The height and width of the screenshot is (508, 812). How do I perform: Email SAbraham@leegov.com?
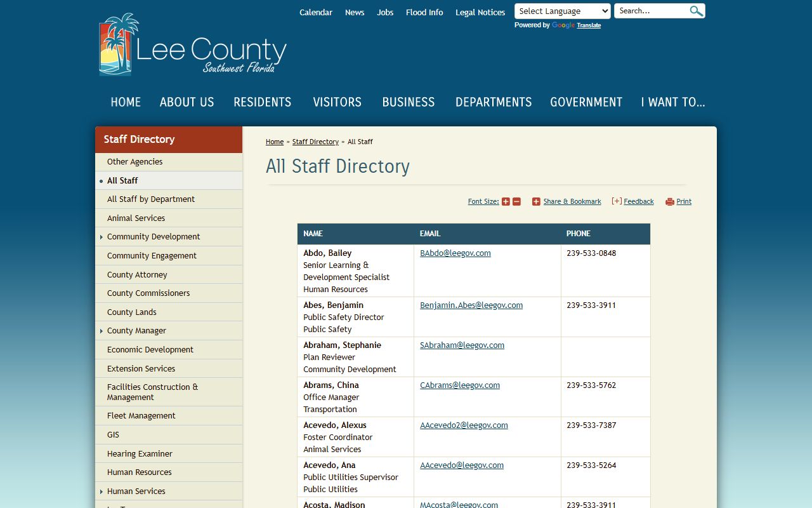click(x=462, y=345)
